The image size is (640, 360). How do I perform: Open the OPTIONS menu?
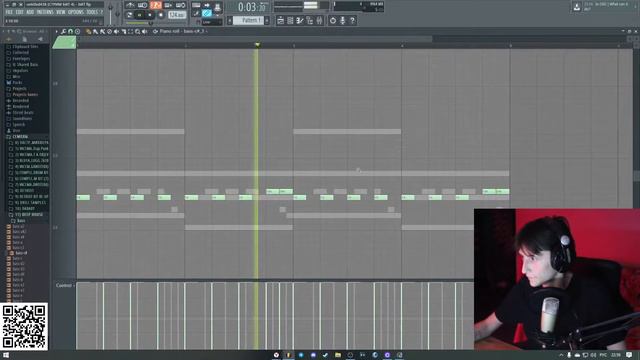[x=76, y=12]
